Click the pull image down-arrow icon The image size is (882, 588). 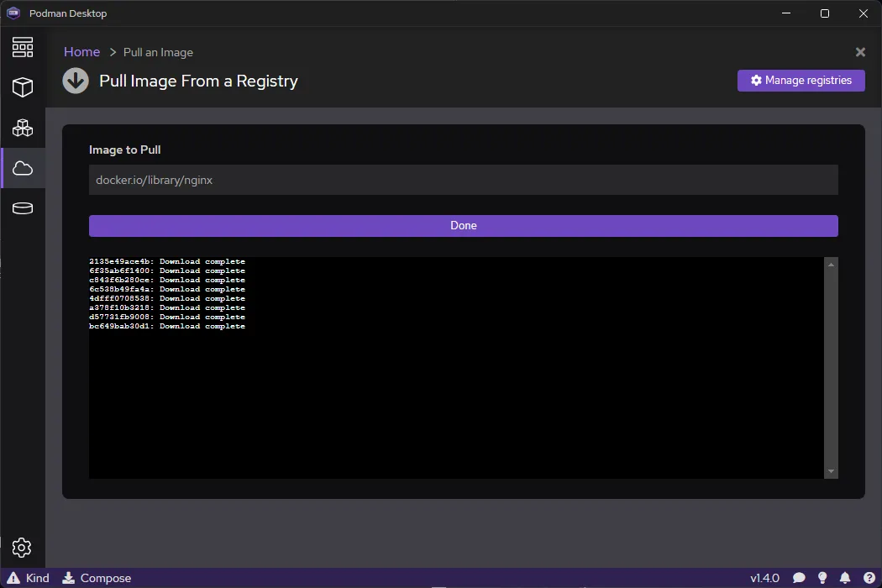[76, 81]
